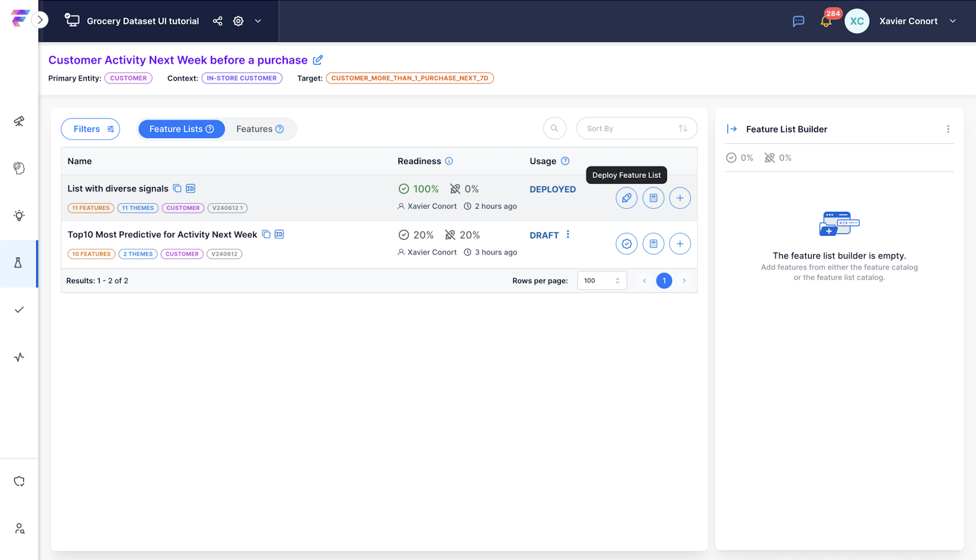Open the DRAFT status three-dot menu
The width and height of the screenshot is (976, 560).
[568, 235]
